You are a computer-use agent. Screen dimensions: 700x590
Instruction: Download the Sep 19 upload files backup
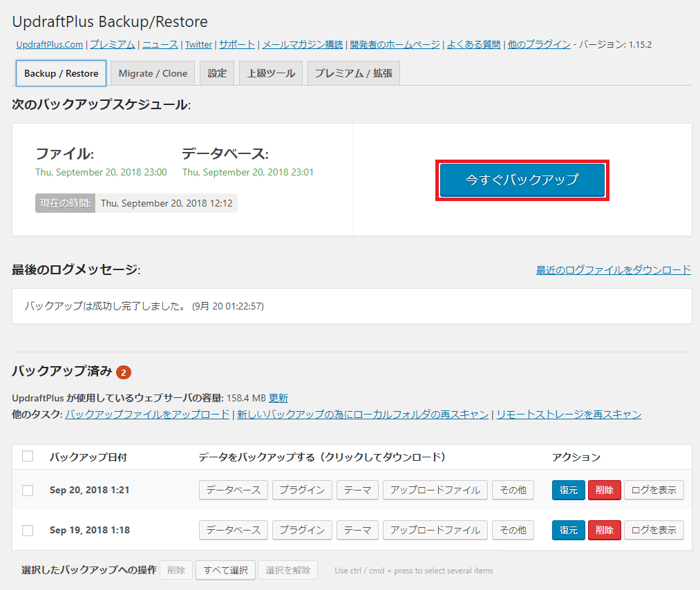click(435, 530)
